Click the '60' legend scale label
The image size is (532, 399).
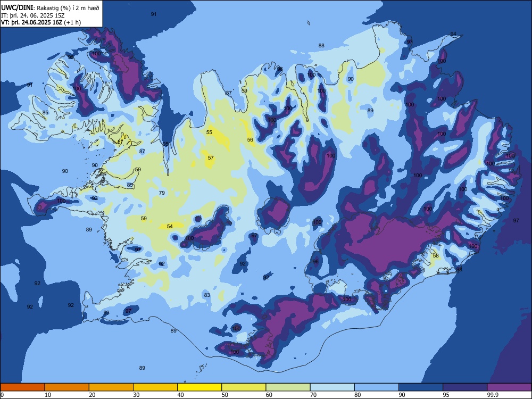tap(269, 395)
